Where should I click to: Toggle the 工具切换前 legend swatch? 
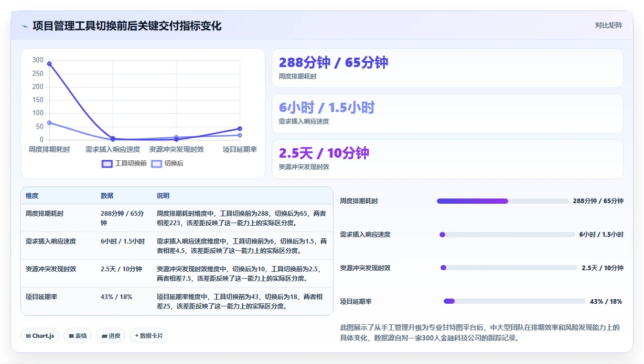click(107, 163)
